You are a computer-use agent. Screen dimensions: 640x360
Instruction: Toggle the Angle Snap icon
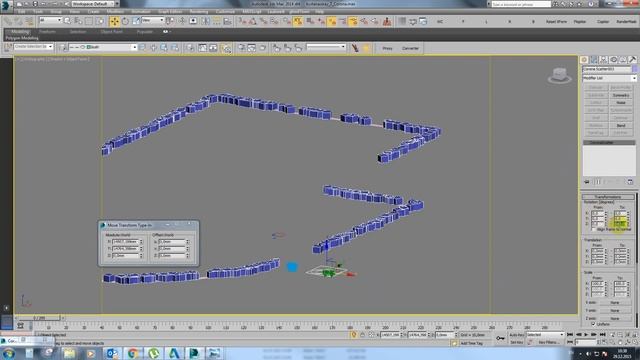253,21
